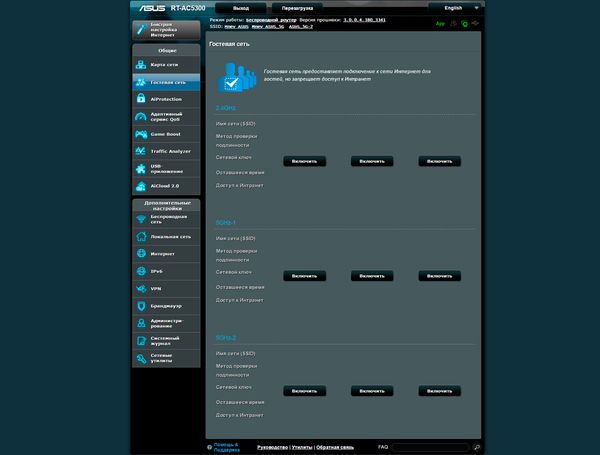Open VPN settings icon
This screenshot has height=455, width=600.
tap(141, 289)
